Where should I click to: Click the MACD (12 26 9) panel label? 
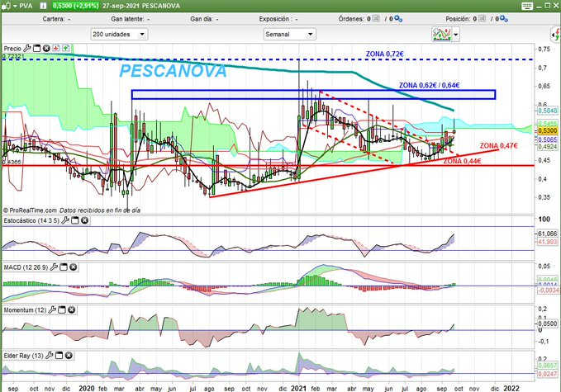[26, 267]
